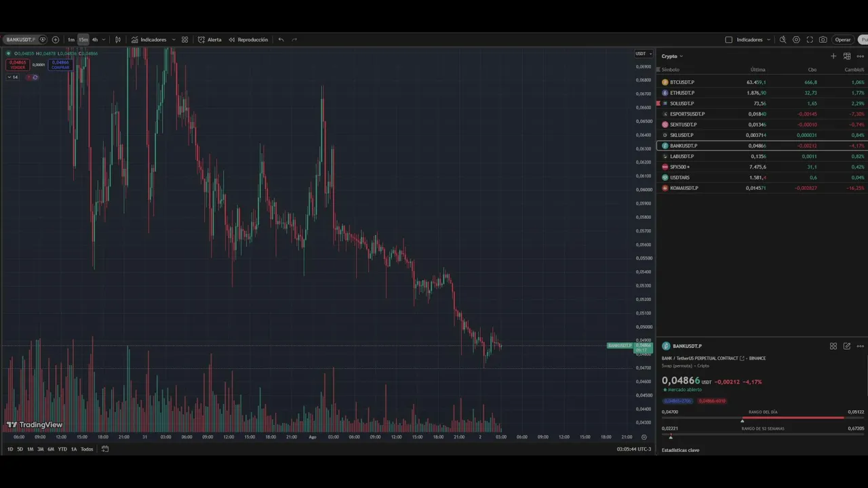Open the external link next to PERPETUAL CONTRACT

[x=742, y=358]
